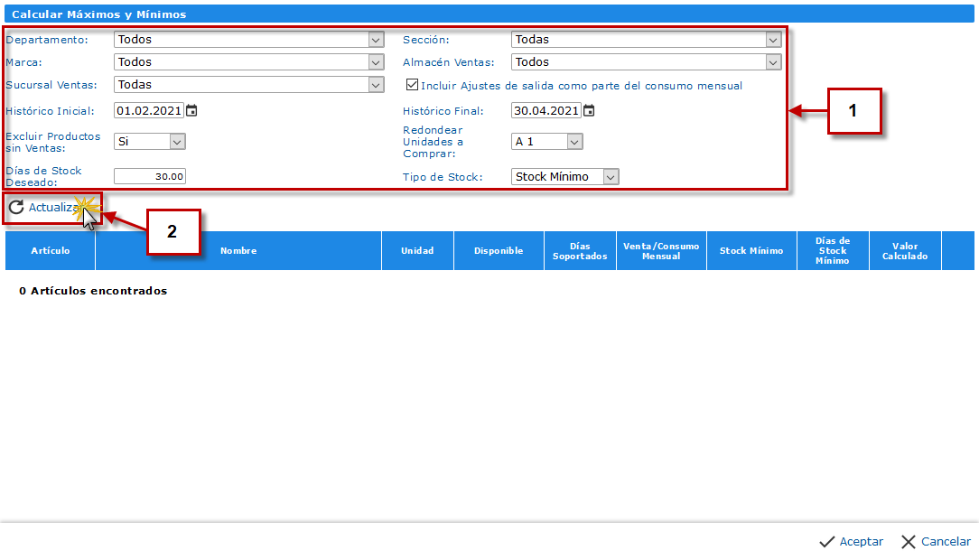Expand the Departamento dropdown
The width and height of the screenshot is (979, 560).
click(x=376, y=40)
